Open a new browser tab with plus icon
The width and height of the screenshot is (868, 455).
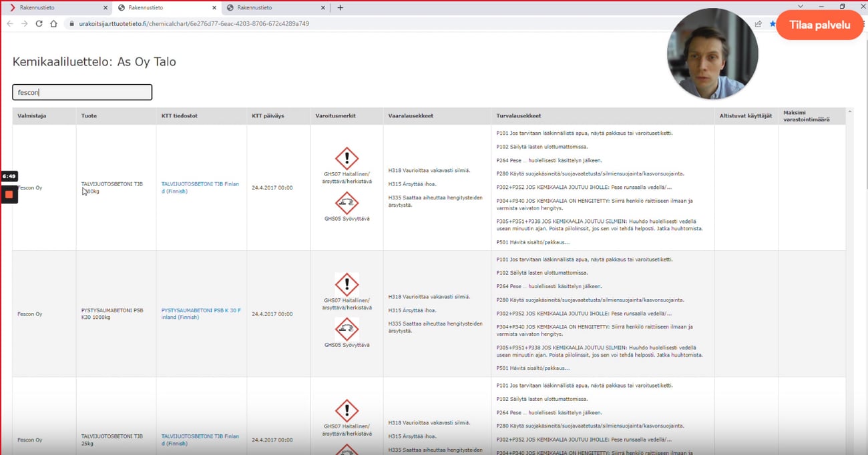[341, 8]
